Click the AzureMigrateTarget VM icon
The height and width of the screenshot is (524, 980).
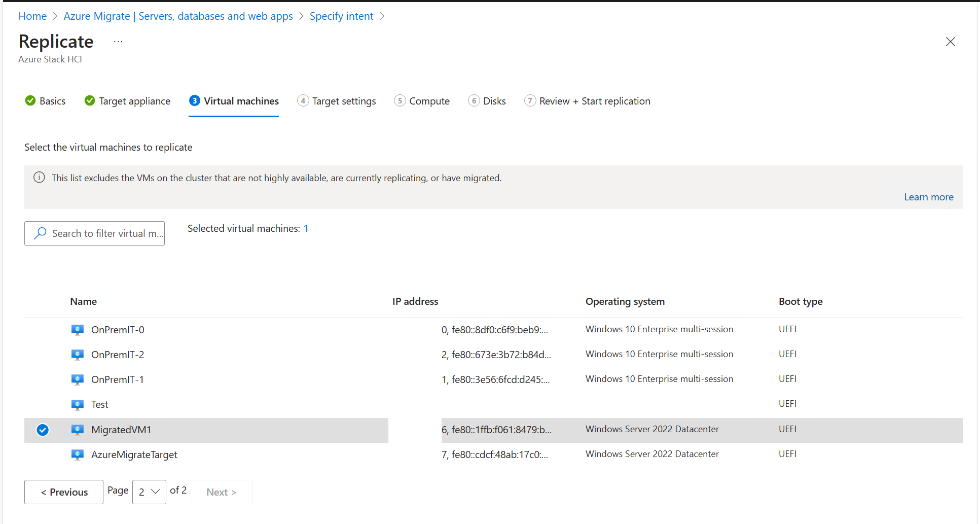click(x=77, y=455)
